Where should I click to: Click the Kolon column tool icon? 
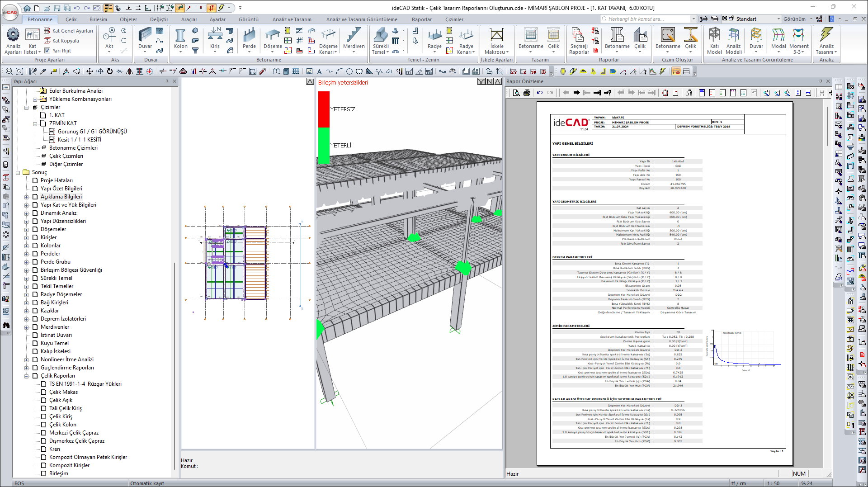[180, 36]
